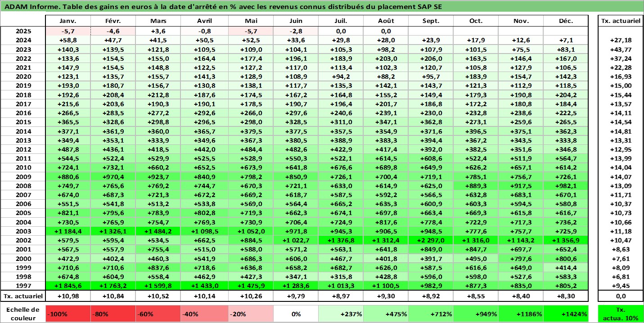The width and height of the screenshot is (644, 323).
Task: Click the 'Janv.' column header
Action: tap(68, 21)
